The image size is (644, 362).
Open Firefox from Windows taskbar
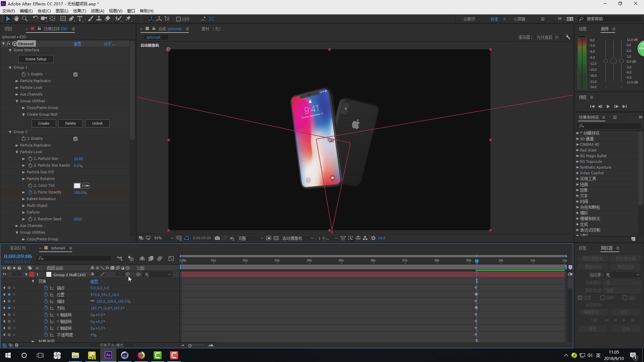point(141,355)
